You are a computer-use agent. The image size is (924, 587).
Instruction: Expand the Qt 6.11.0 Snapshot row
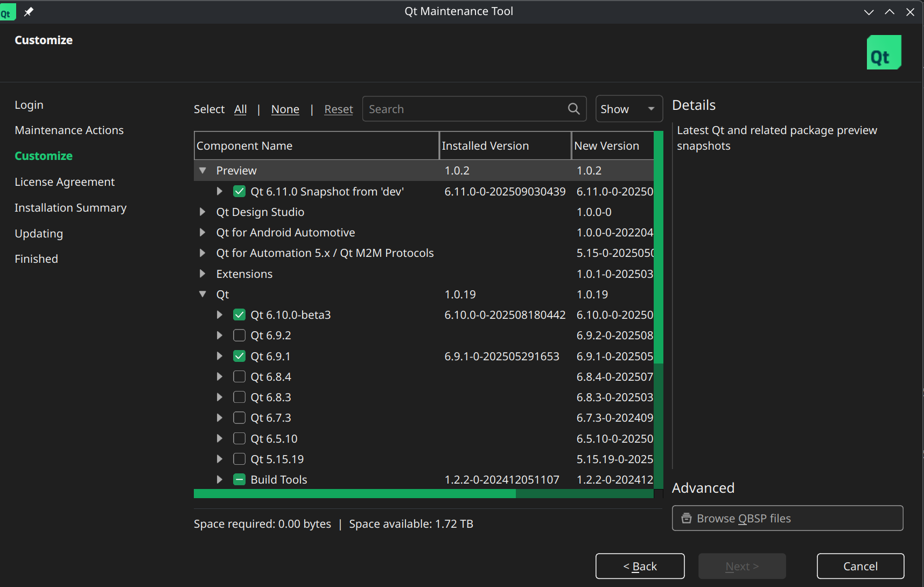(x=220, y=191)
